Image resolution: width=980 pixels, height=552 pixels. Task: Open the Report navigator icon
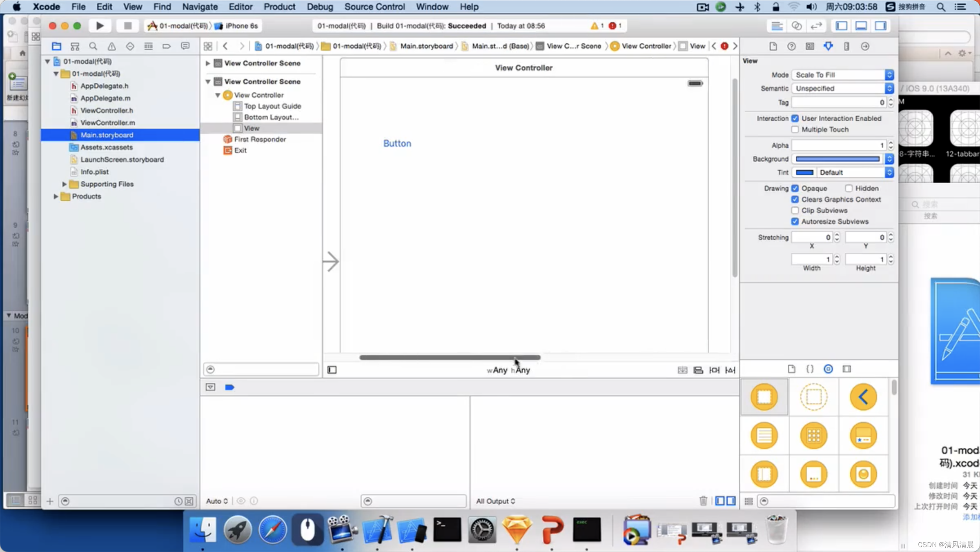click(x=185, y=46)
